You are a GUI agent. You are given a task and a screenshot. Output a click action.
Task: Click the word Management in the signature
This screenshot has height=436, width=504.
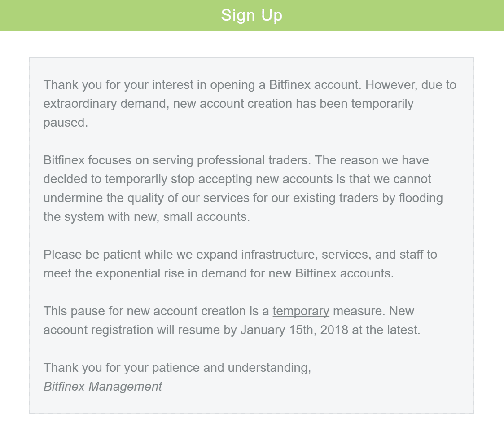(x=125, y=387)
